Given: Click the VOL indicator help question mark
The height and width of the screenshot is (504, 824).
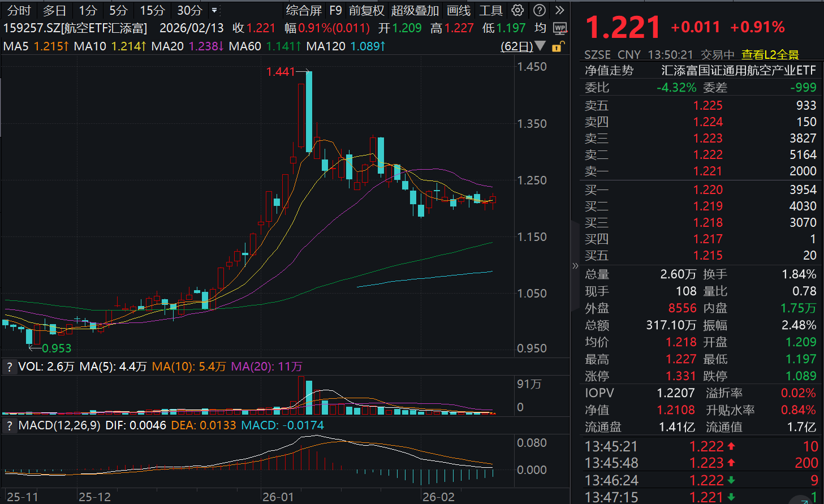Looking at the screenshot, I should 9,367.
